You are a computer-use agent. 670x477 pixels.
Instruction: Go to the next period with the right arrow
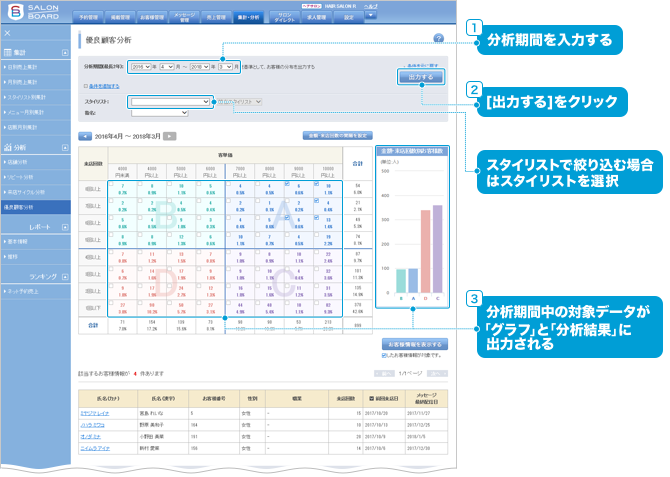[170, 136]
